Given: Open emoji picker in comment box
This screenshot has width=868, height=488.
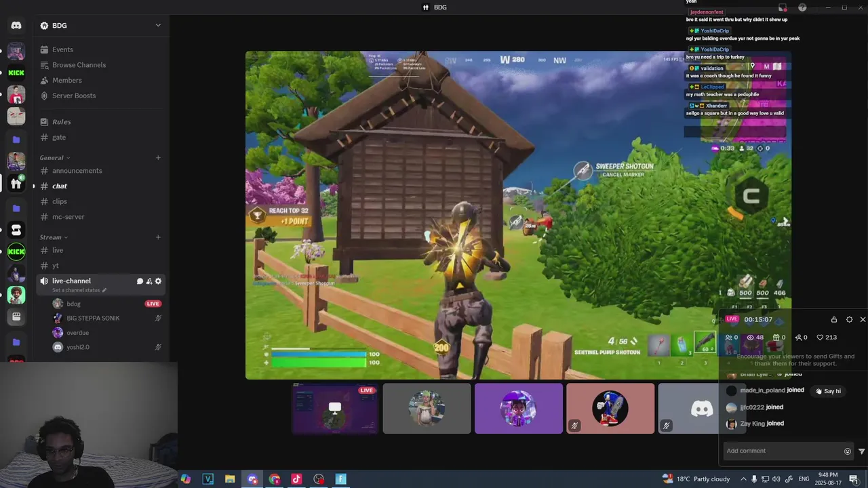Looking at the screenshot, I should point(848,451).
